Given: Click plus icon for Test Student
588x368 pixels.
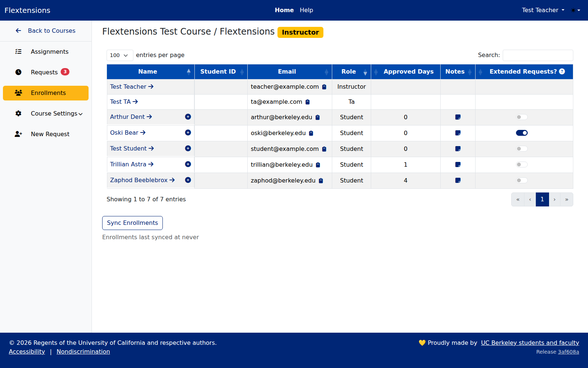Looking at the screenshot, I should [188, 148].
